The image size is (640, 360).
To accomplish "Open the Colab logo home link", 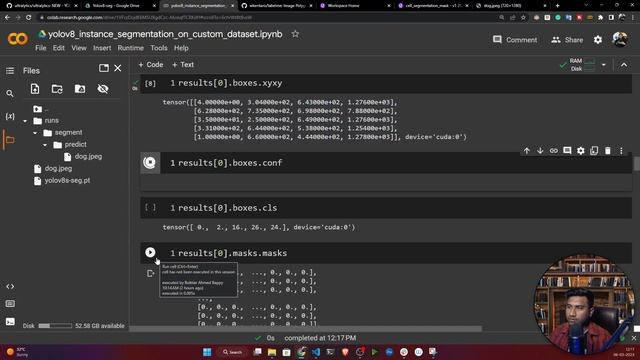I will point(18,39).
